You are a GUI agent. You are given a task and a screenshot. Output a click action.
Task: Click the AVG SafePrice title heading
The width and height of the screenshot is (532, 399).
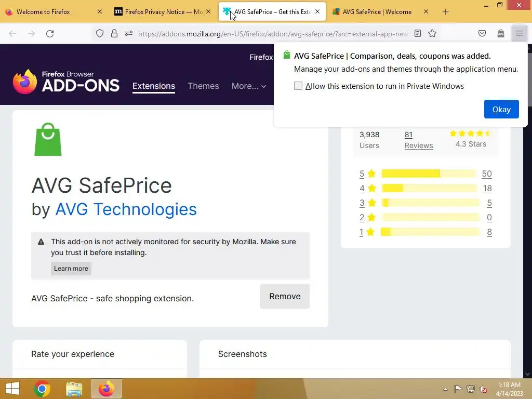pyautogui.click(x=101, y=185)
